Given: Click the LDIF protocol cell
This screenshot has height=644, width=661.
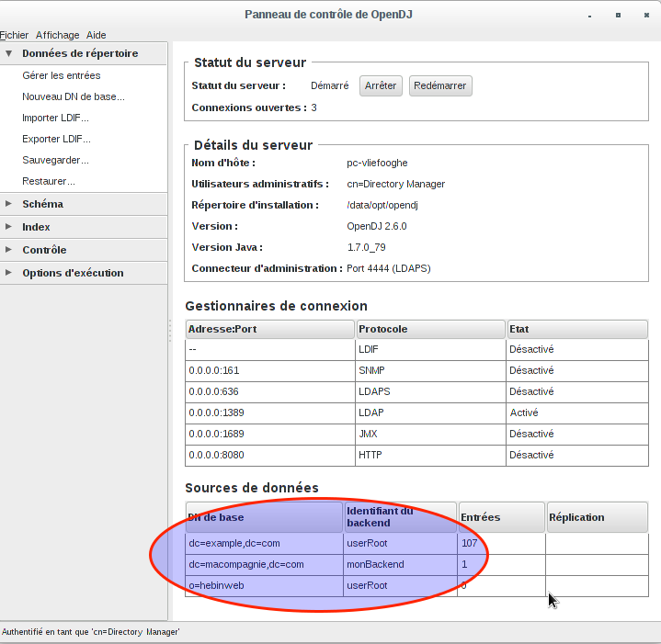Looking at the screenshot, I should click(x=430, y=350).
